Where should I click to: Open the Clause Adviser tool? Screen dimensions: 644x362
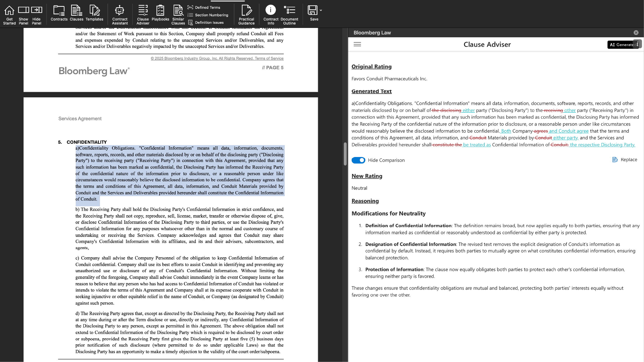tap(143, 15)
